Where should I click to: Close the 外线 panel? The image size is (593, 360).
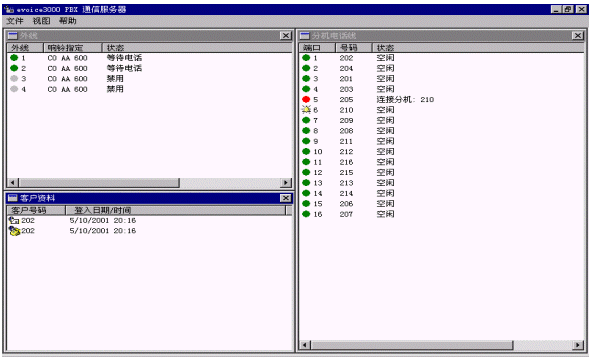[286, 36]
